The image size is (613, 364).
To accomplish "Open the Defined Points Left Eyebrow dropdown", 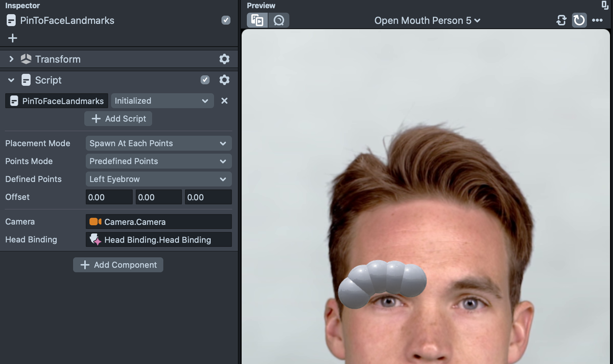I will pos(158,179).
